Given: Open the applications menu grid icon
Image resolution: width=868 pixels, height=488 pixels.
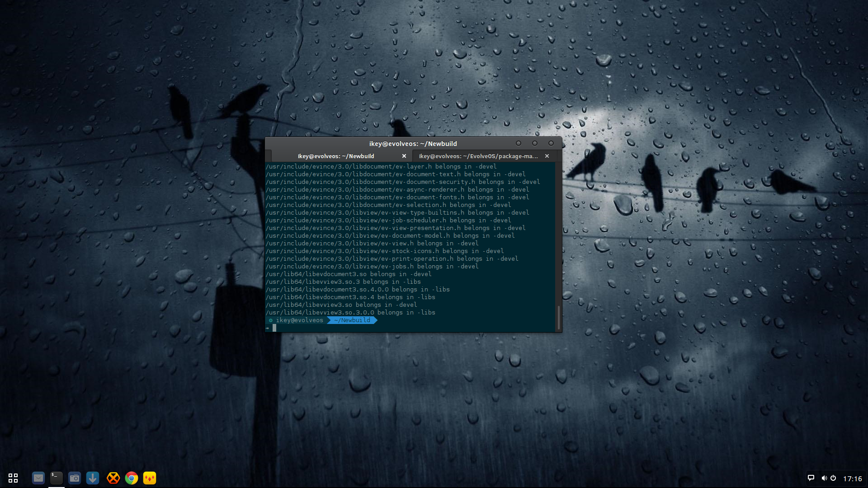Looking at the screenshot, I should [13, 478].
